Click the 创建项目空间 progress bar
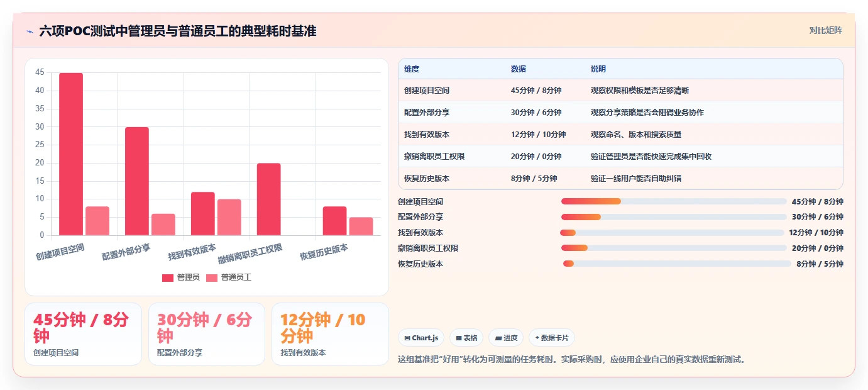 [x=674, y=201]
